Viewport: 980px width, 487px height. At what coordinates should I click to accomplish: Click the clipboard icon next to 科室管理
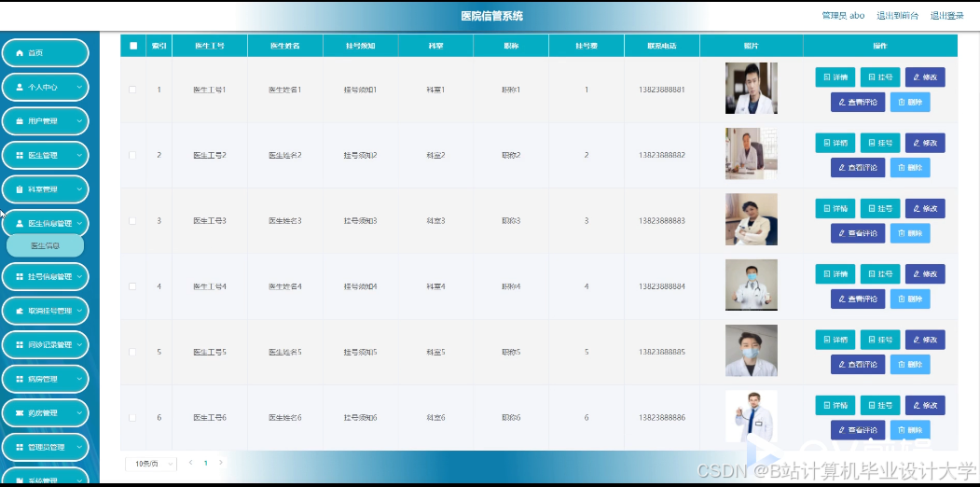[20, 189]
